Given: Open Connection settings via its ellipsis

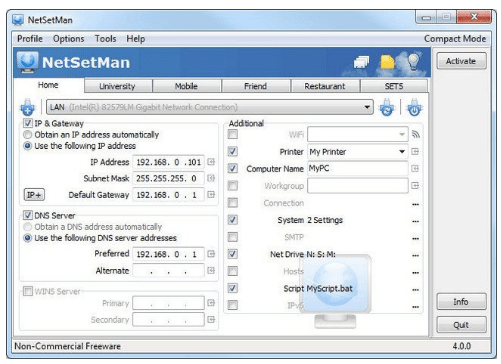Looking at the screenshot, I should tap(415, 204).
